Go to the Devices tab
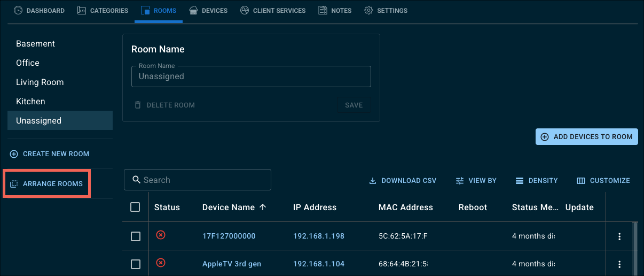Screen dimensions: 644x276 pos(208,11)
